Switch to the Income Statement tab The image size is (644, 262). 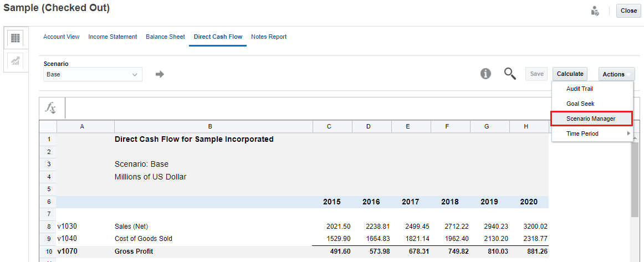113,37
